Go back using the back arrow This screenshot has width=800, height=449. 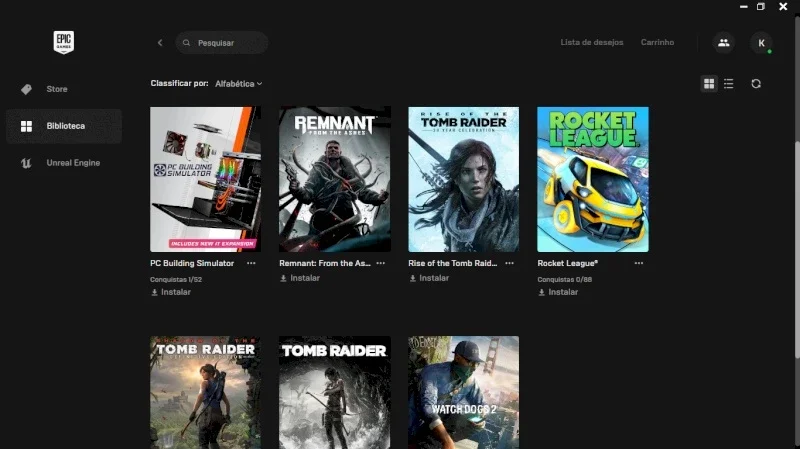160,43
